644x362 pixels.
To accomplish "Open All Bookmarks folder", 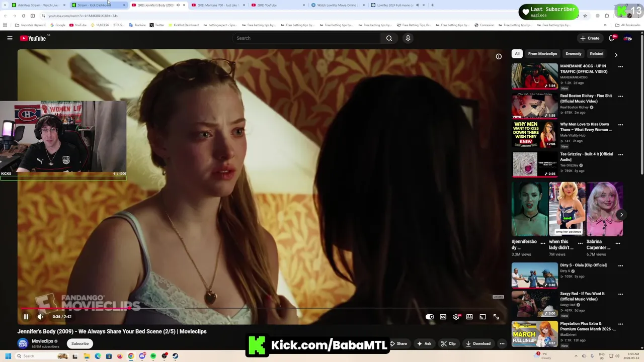I will pyautogui.click(x=628, y=25).
